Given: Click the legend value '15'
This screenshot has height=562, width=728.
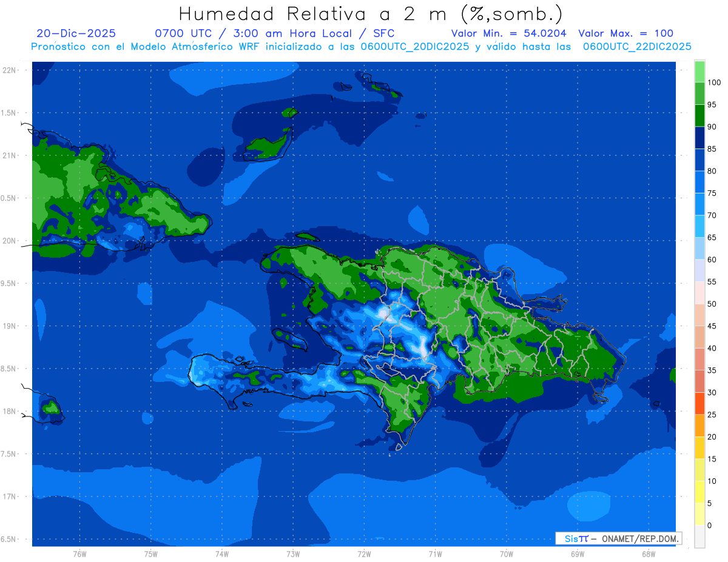Looking at the screenshot, I should pos(712,459).
